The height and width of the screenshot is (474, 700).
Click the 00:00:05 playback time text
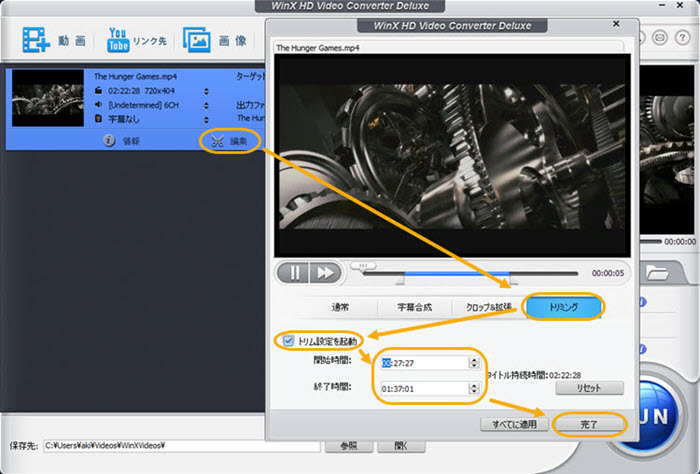[x=608, y=273]
